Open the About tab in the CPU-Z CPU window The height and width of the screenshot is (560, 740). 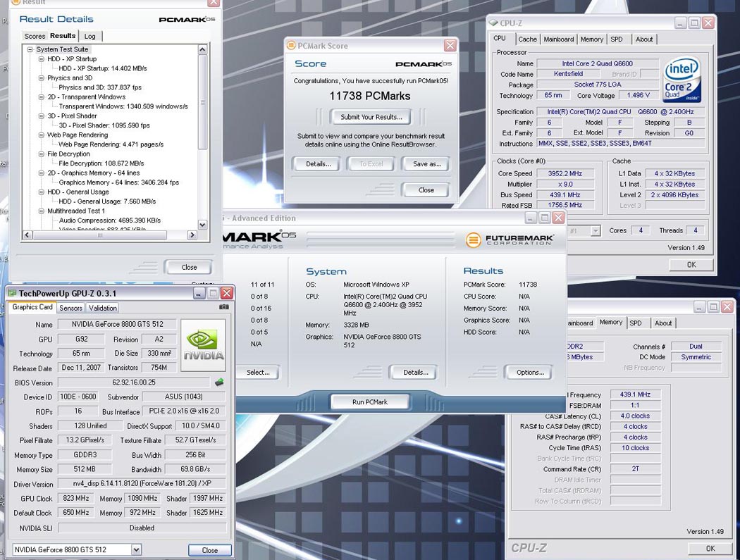(x=643, y=39)
